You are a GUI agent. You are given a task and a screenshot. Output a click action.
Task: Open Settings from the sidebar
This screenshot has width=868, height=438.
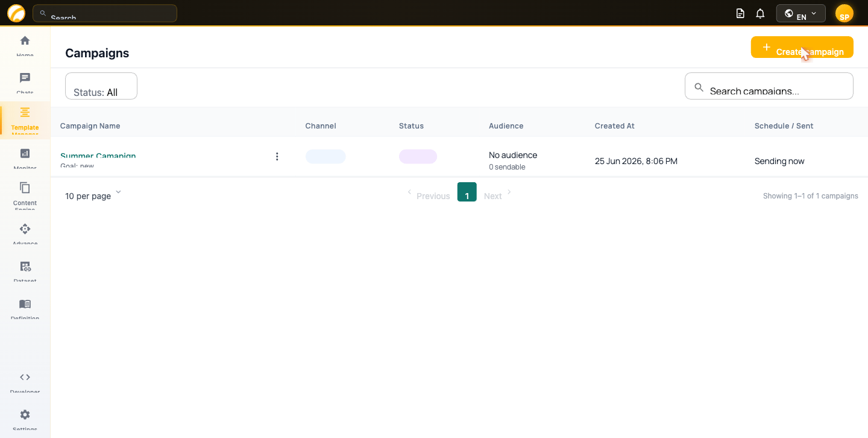[x=25, y=419]
